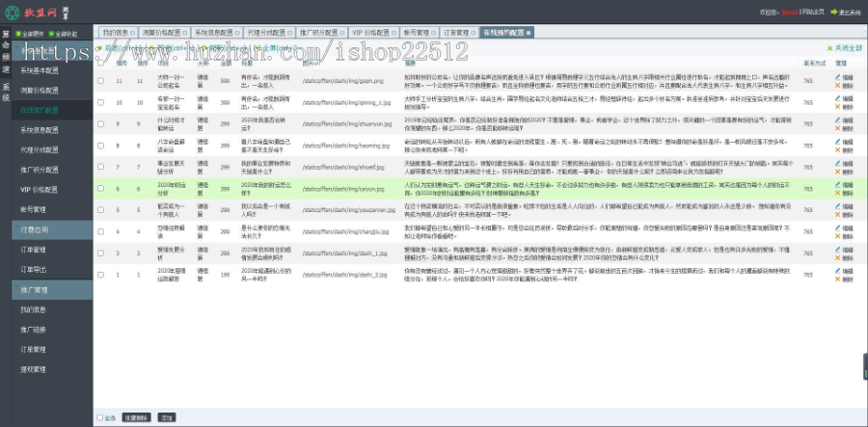Switch to the 代理分成配置 tab
Screen dimensions: 868x427
click(270, 33)
